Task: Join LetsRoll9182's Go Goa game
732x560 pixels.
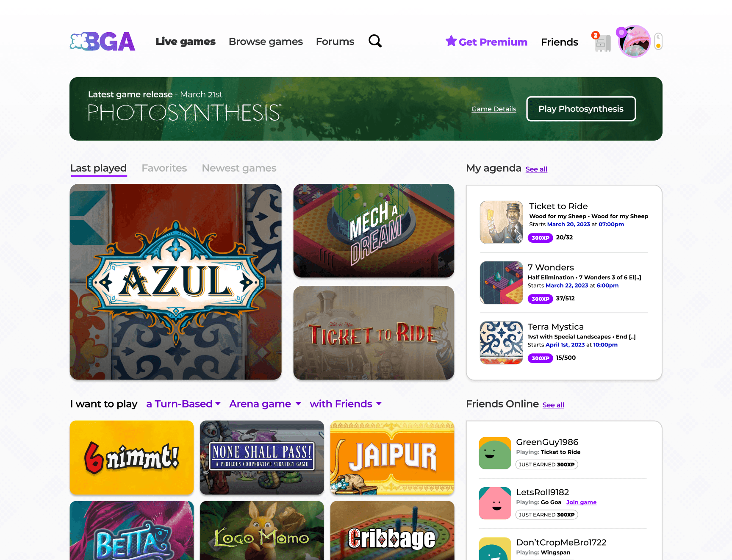Action: pos(581,502)
